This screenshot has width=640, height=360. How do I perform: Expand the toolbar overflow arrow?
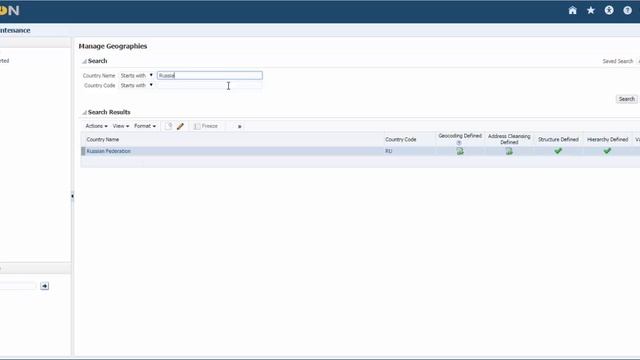coord(240,127)
